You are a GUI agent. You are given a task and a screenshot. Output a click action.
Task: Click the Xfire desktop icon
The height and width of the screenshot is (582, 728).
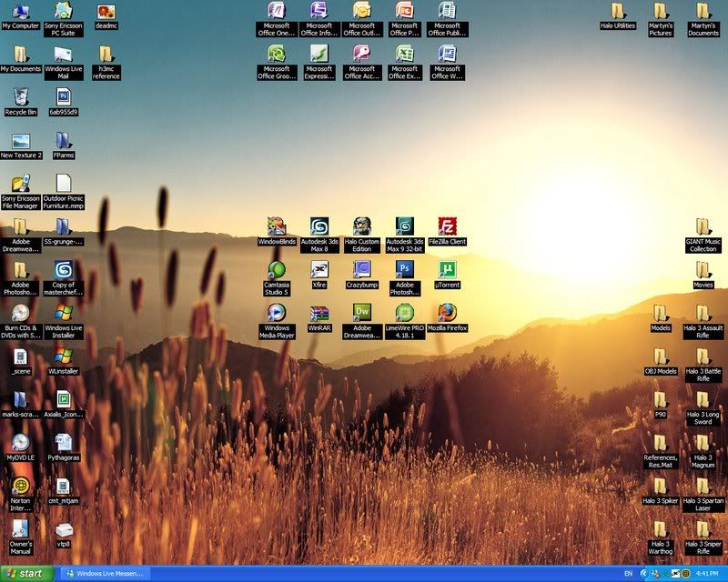pos(319,269)
